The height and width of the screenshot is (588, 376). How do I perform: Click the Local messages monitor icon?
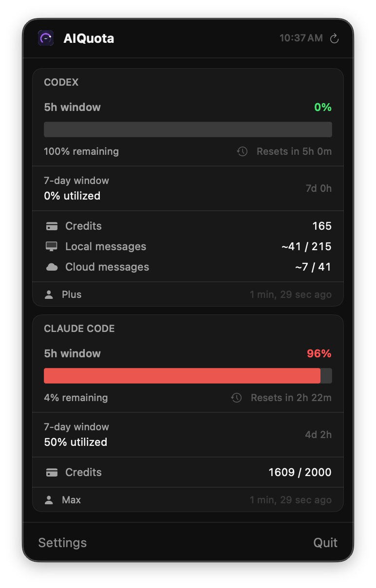point(52,246)
